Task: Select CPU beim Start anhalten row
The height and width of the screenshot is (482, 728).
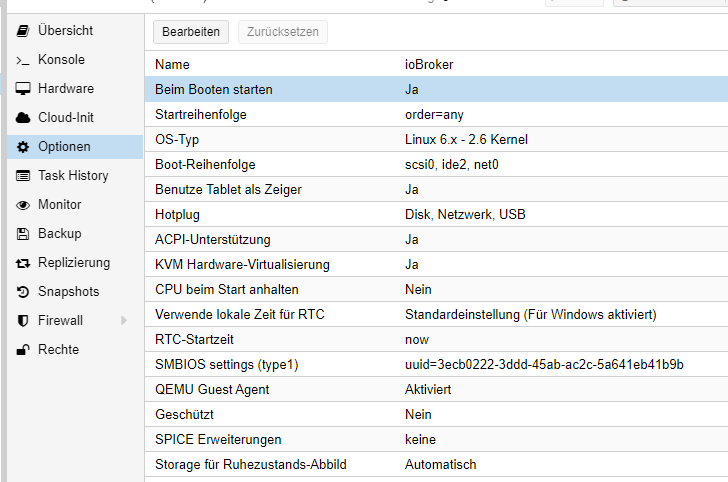Action: click(x=436, y=290)
